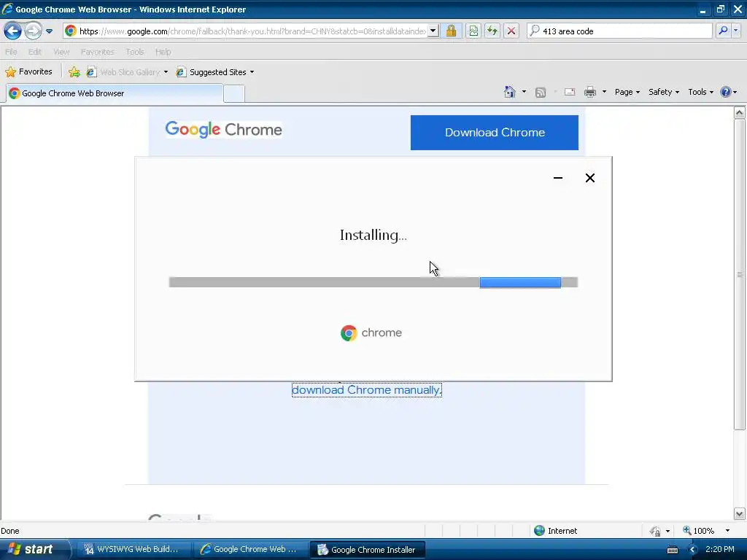Click the Installing... text
747x560 pixels.
coord(373,236)
